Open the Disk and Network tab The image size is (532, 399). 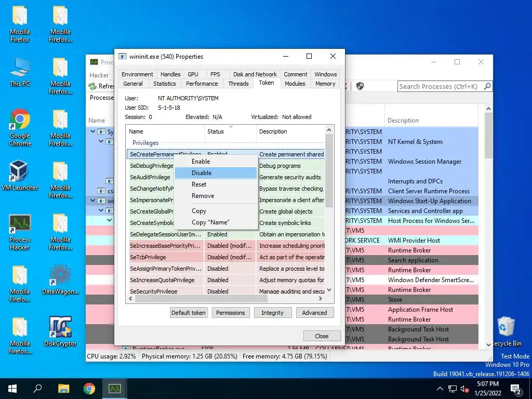[x=255, y=74]
